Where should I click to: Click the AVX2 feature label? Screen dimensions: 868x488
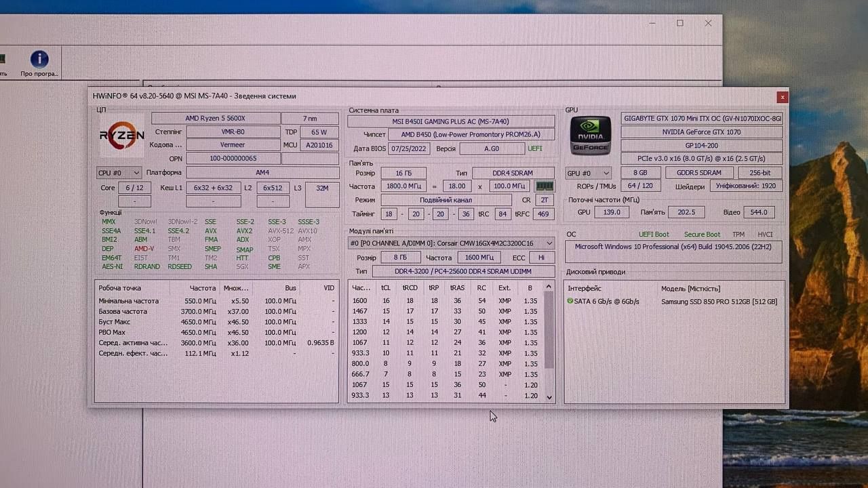coord(244,231)
